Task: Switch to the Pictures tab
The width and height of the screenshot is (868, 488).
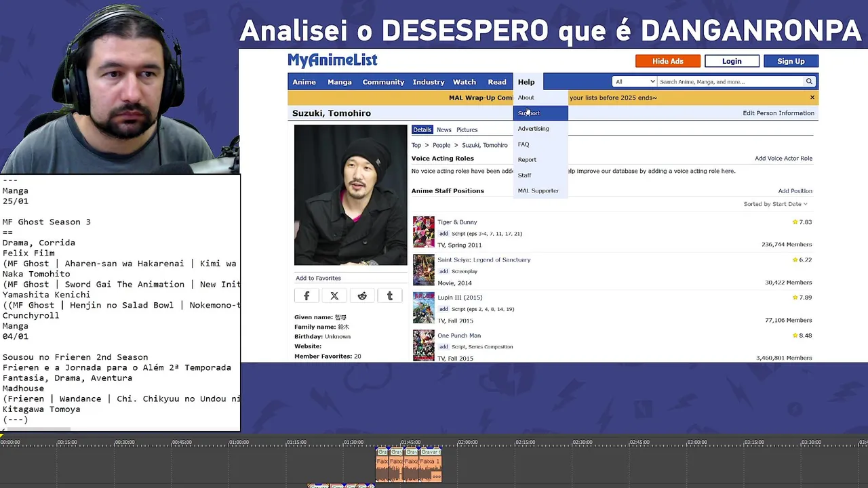Action: (x=467, y=129)
